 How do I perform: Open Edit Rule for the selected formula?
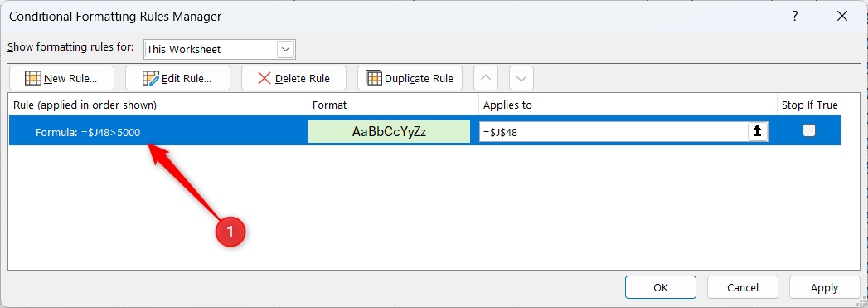pos(177,78)
